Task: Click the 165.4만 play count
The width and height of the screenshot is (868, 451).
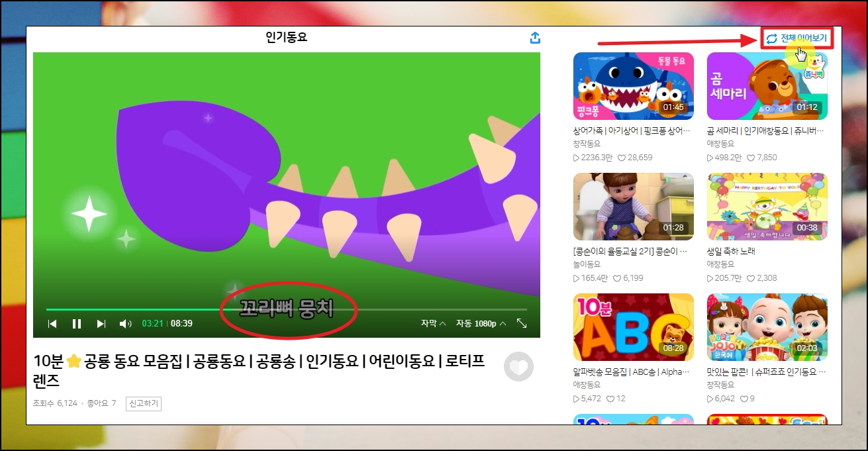Action: click(591, 278)
